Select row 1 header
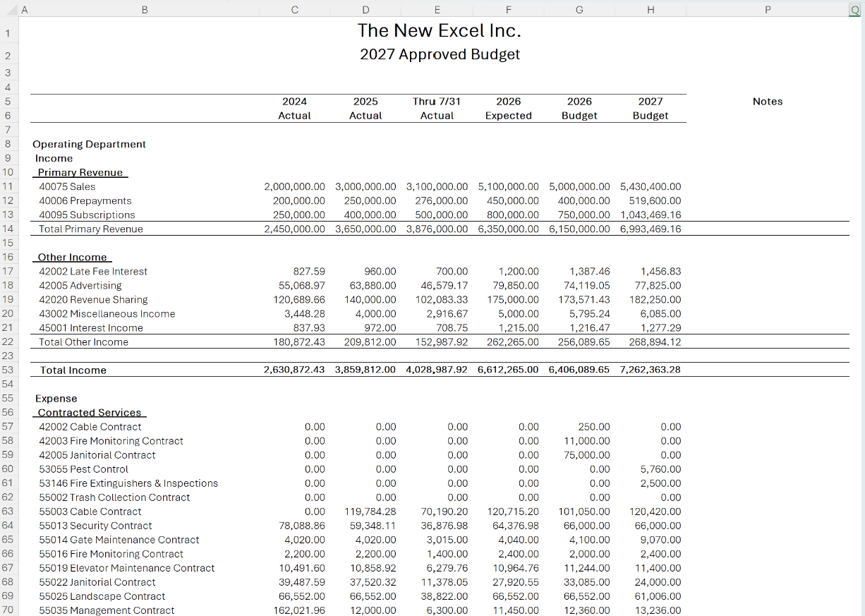 point(8,34)
